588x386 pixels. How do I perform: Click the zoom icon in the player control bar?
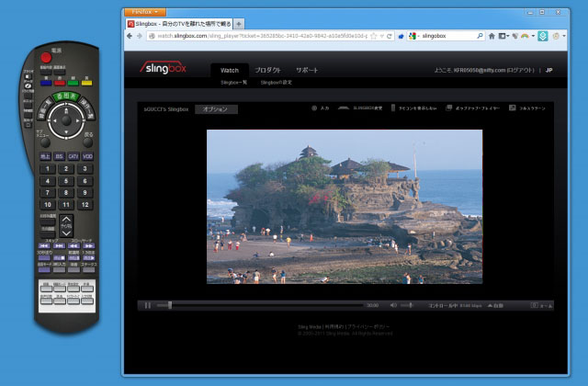tap(535, 305)
